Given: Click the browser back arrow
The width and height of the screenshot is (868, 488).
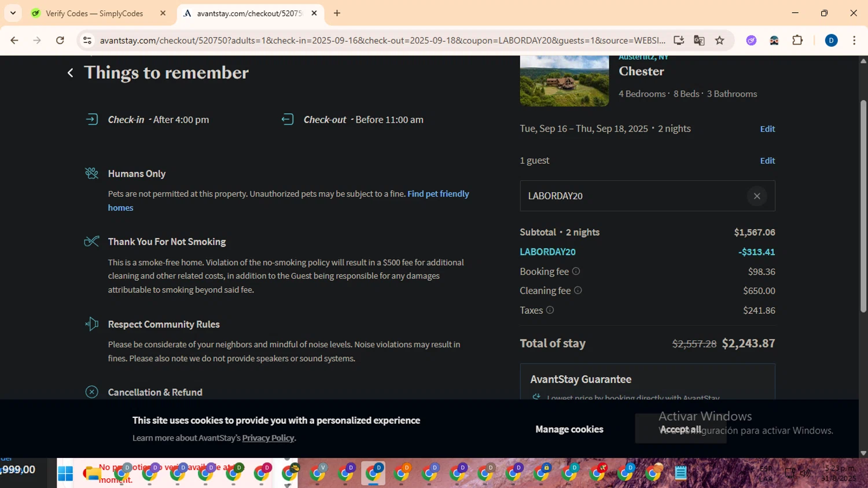Looking at the screenshot, I should [14, 41].
